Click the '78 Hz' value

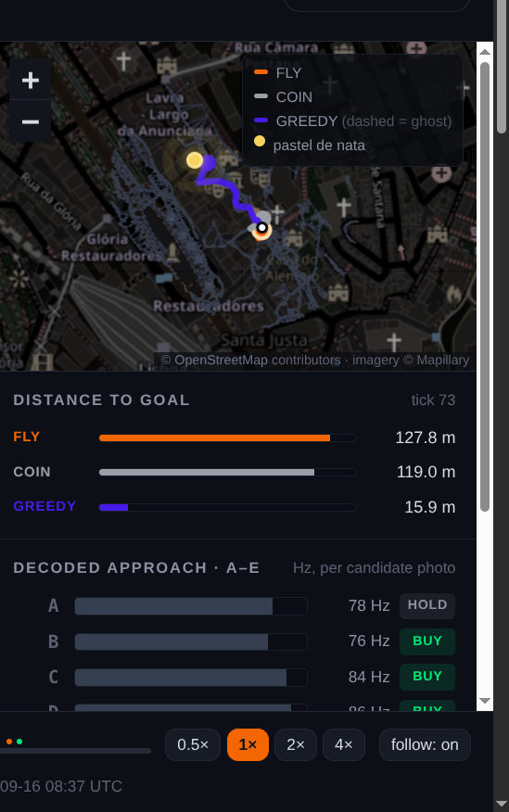[369, 605]
